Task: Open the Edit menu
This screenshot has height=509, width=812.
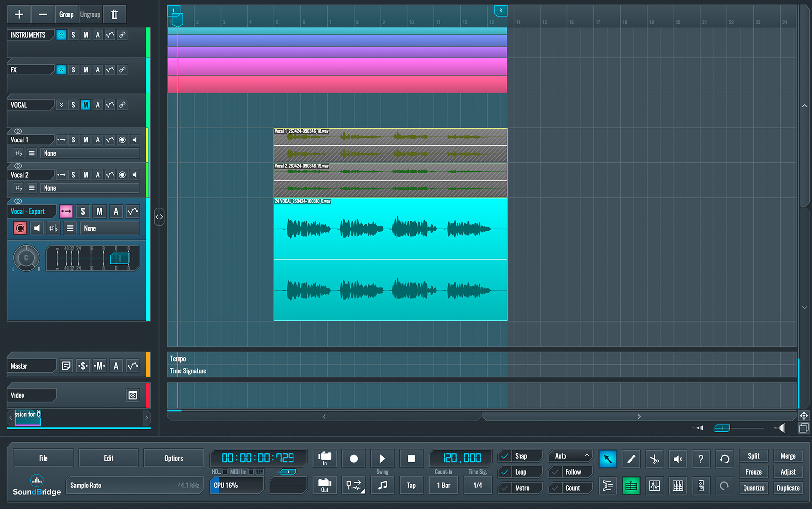Action: (109, 459)
